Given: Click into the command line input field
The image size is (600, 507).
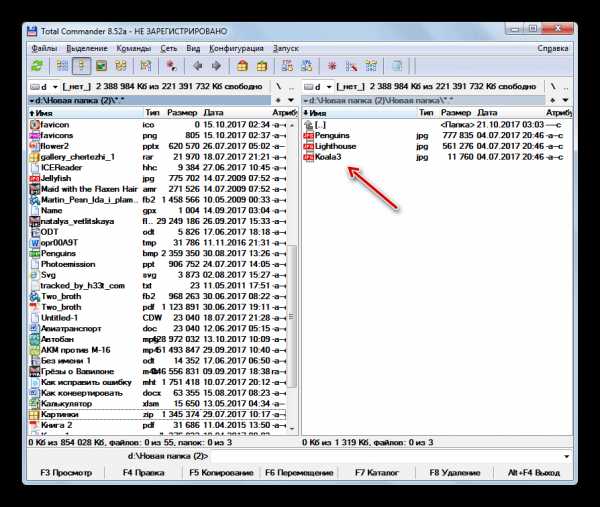Looking at the screenshot, I should pyautogui.click(x=385, y=456).
